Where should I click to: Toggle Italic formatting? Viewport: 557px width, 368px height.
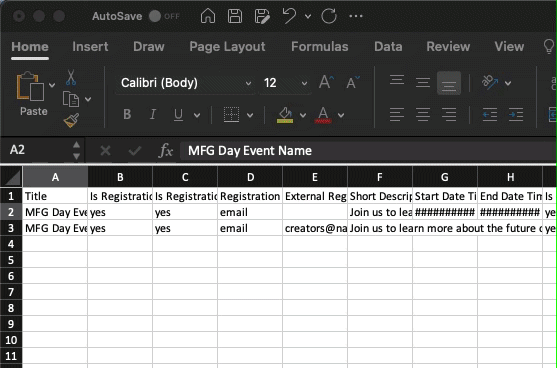tap(153, 115)
